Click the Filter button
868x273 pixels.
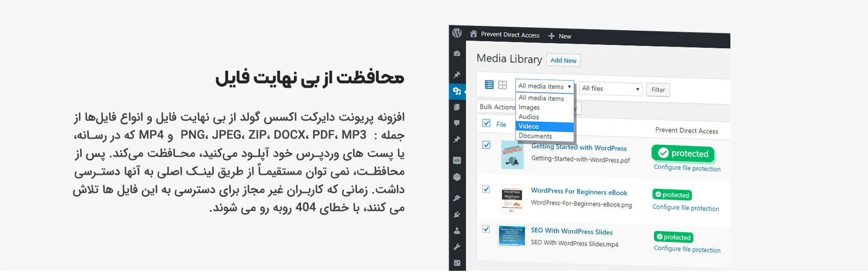point(658,90)
